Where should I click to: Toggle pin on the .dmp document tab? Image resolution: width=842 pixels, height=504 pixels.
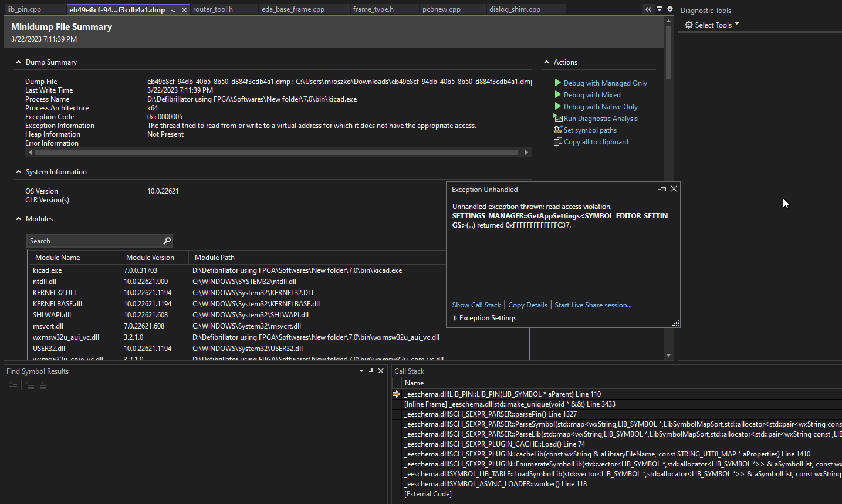pyautogui.click(x=173, y=10)
